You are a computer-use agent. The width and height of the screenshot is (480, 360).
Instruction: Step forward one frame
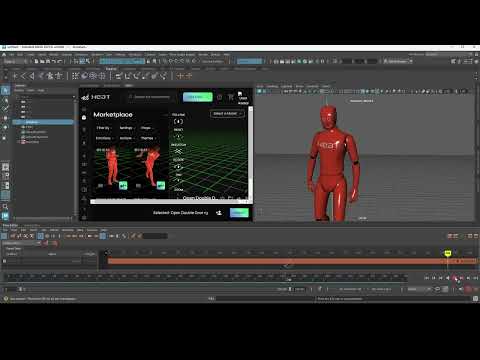pyautogui.click(x=469, y=278)
